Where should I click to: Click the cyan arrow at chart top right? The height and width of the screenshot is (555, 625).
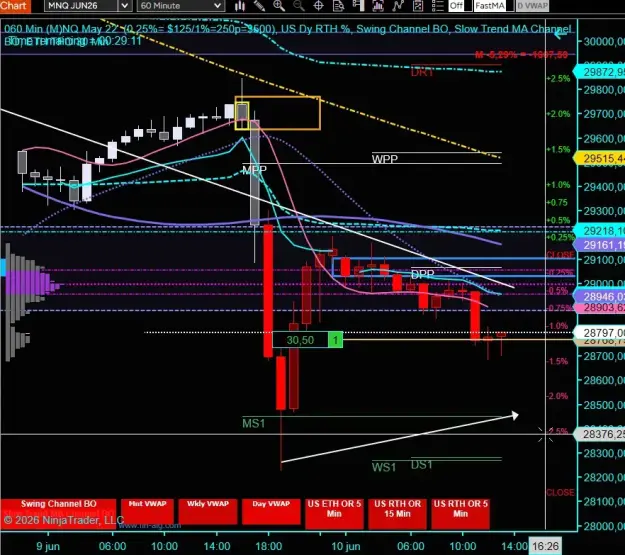[x=560, y=35]
